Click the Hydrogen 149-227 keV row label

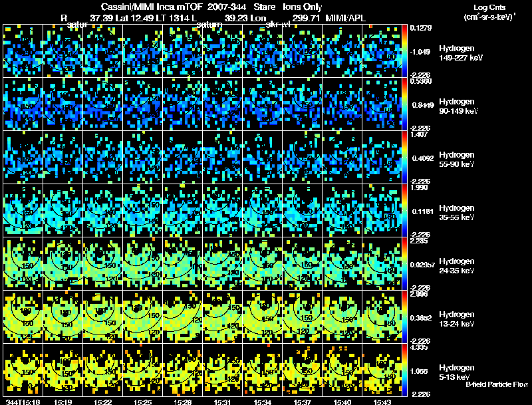click(x=461, y=53)
